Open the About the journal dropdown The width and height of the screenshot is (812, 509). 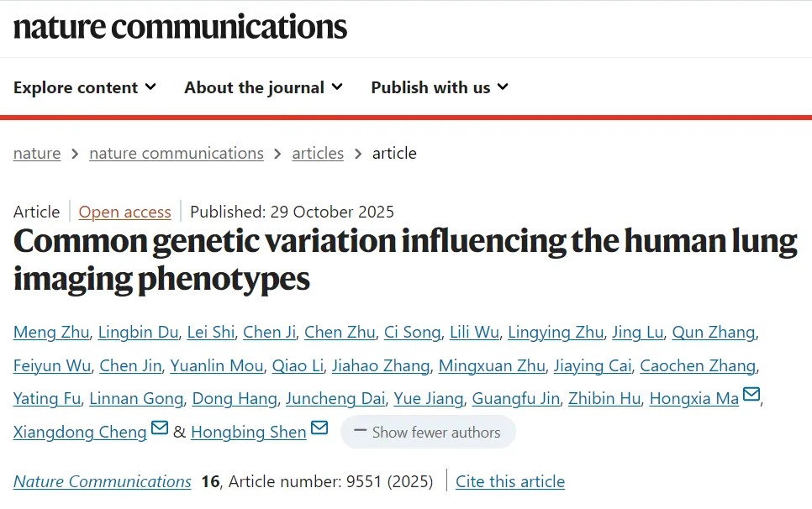click(263, 87)
